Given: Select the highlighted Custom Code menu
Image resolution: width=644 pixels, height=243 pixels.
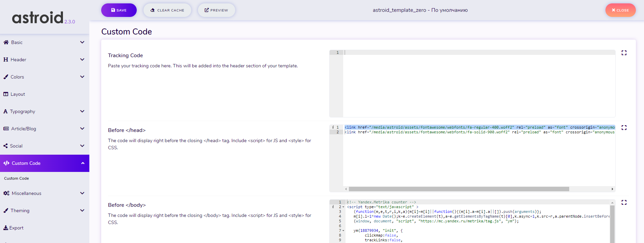Looking at the screenshot, I should point(45,163).
